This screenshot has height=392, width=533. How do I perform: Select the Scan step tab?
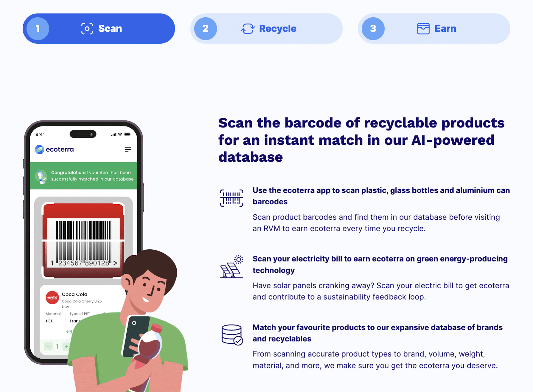pyautogui.click(x=99, y=29)
